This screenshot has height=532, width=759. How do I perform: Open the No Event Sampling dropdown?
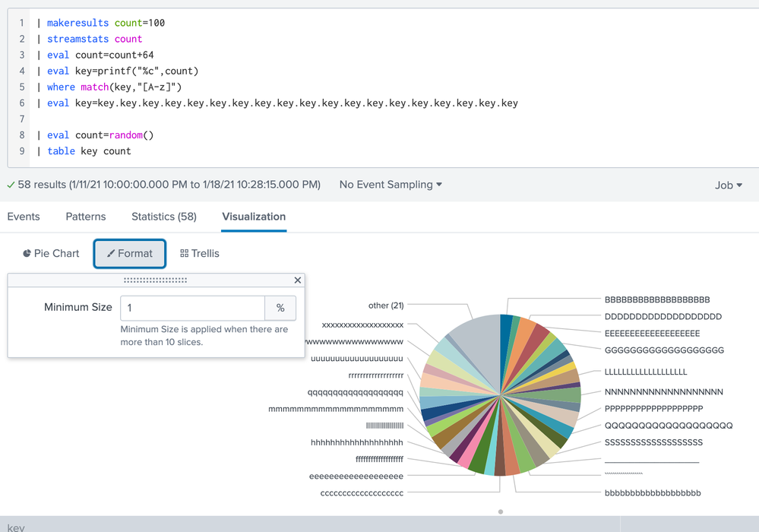tap(391, 185)
